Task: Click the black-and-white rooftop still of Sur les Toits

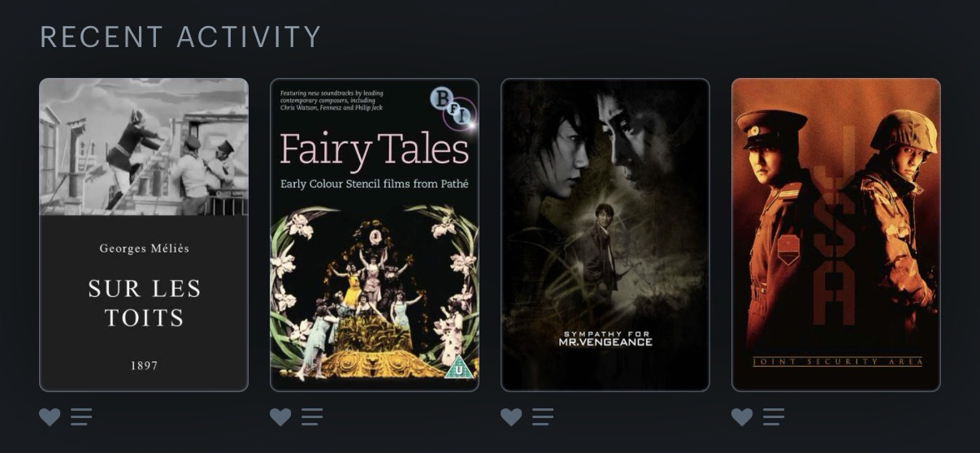Action: (x=144, y=147)
